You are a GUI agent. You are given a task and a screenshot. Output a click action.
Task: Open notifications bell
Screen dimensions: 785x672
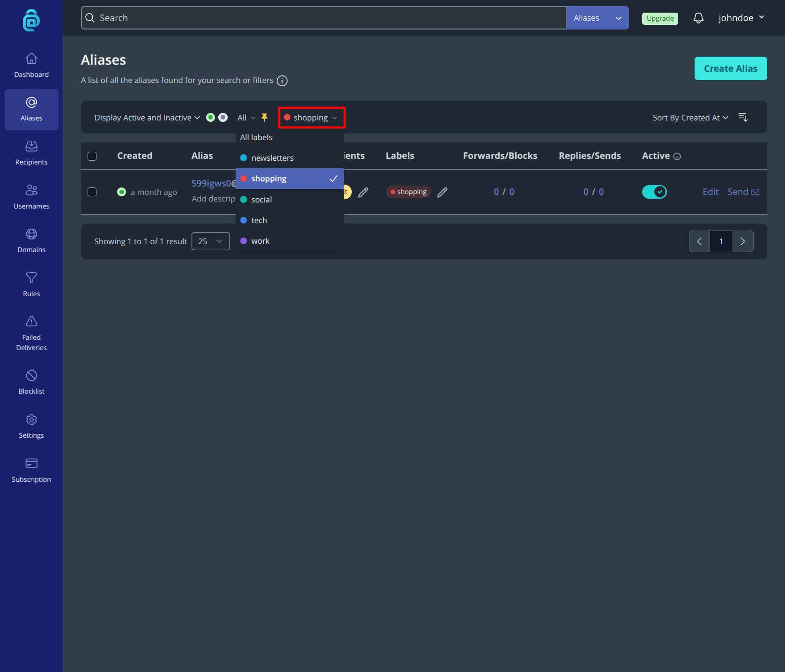[698, 18]
